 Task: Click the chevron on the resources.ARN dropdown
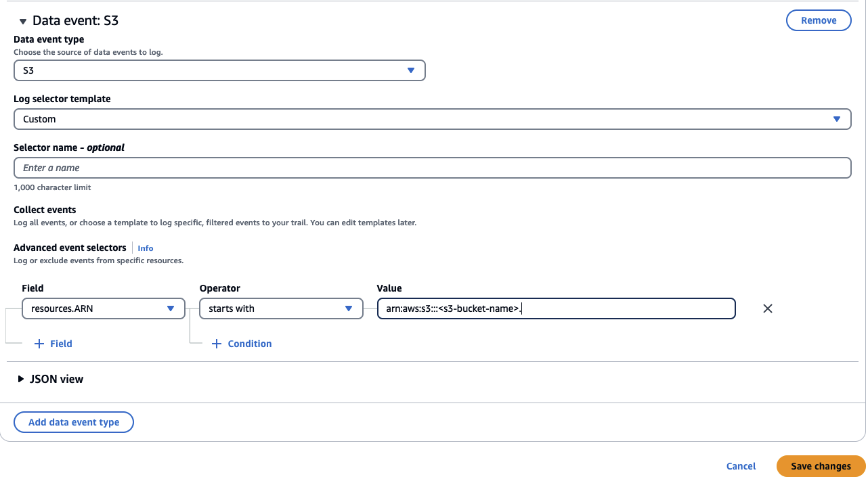pyautogui.click(x=171, y=308)
